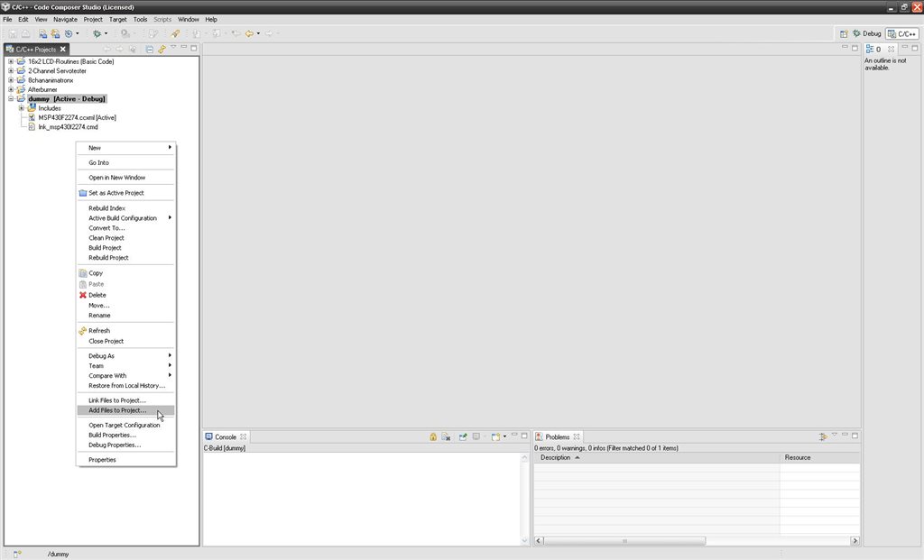Click the rebuild active project circular arrow icon
Screen dimensions: 924x560
point(69,33)
